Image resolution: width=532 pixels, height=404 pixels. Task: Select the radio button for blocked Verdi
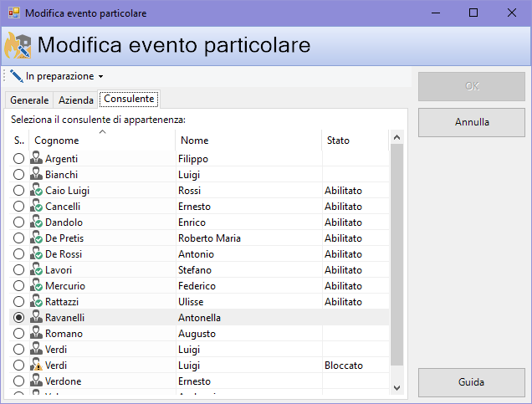(18, 366)
